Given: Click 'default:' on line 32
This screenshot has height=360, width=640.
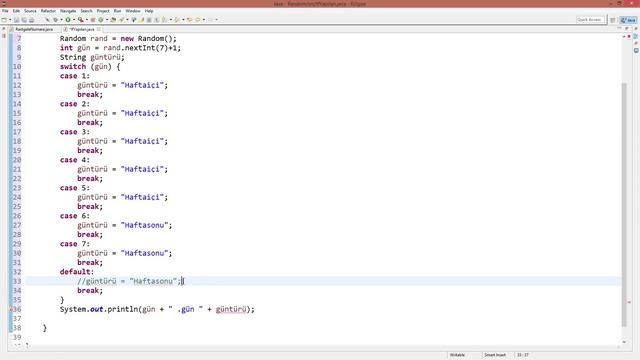Looking at the screenshot, I should pyautogui.click(x=77, y=272).
